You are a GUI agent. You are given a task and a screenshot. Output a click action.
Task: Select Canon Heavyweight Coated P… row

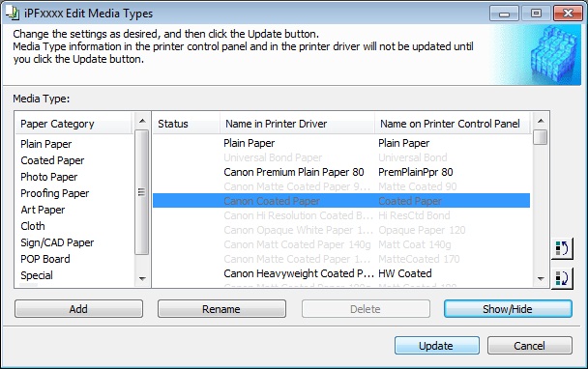(341, 273)
